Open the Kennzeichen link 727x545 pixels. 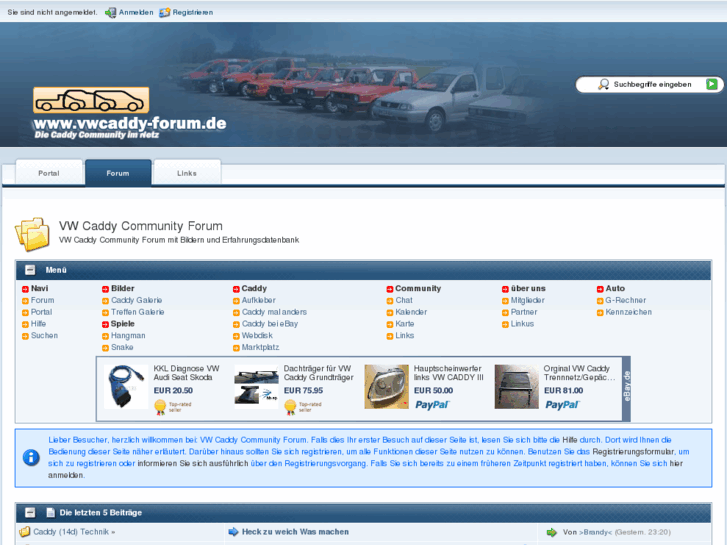coord(628,312)
